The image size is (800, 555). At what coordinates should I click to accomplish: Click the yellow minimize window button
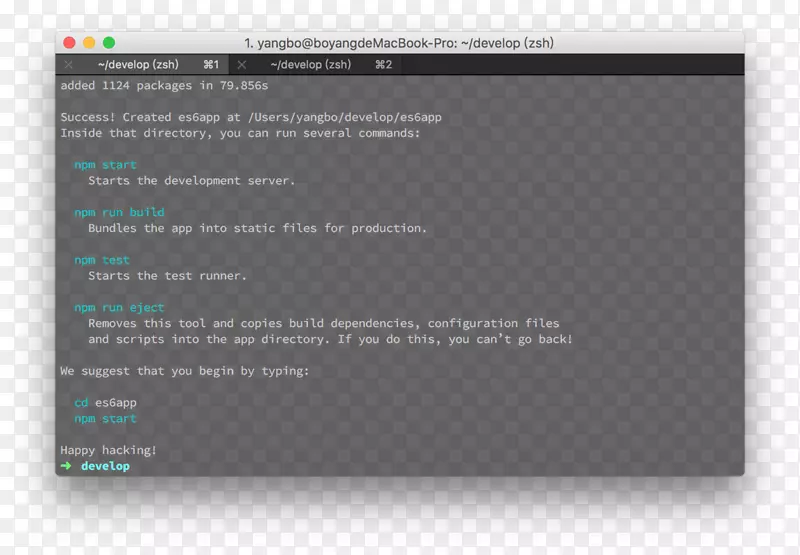(89, 43)
